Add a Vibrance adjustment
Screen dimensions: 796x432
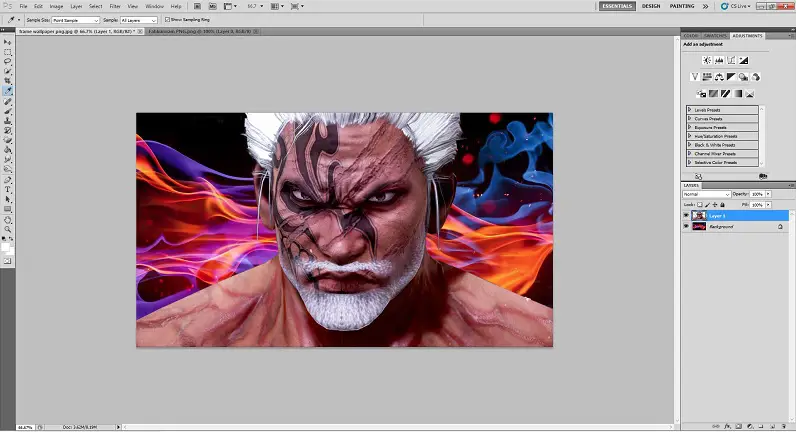pyautogui.click(x=694, y=77)
